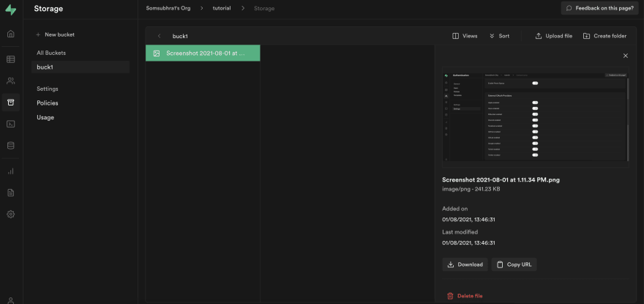
Task: Click the back arrow beside buck1
Action: pyautogui.click(x=159, y=36)
